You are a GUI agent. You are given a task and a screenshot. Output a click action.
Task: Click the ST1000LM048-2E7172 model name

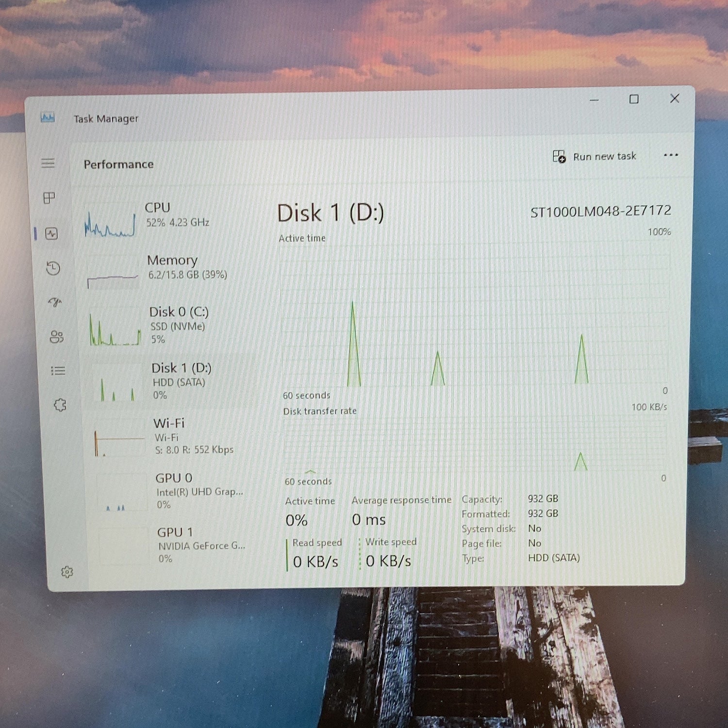(601, 211)
